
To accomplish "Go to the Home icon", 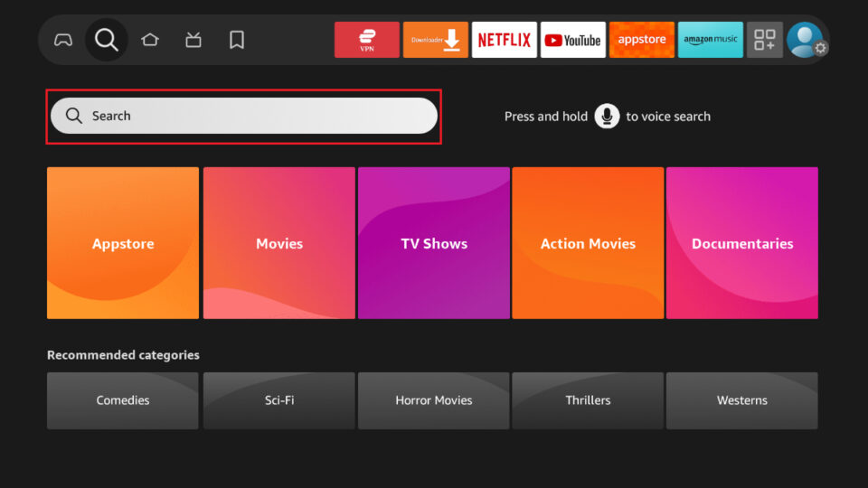I will 150,40.
